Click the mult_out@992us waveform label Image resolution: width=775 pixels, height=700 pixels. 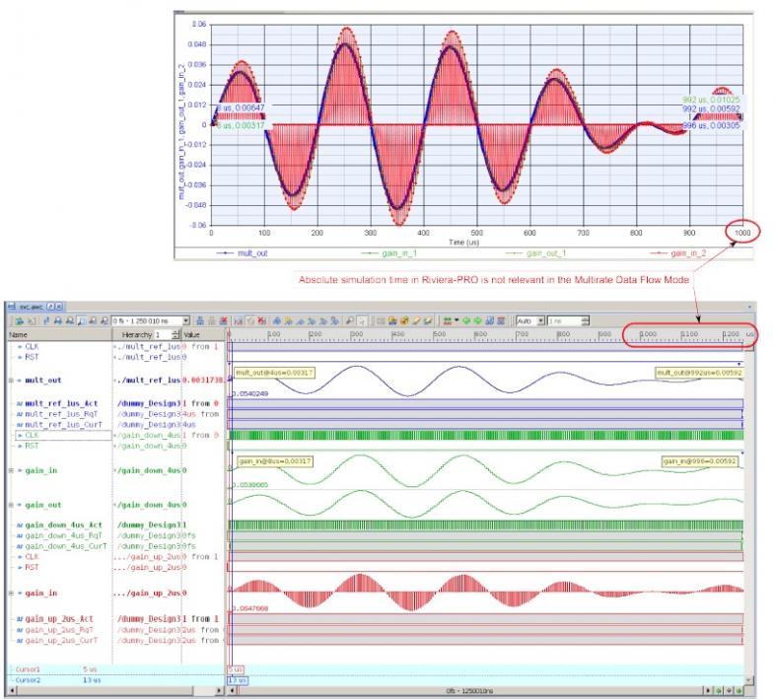tap(699, 373)
